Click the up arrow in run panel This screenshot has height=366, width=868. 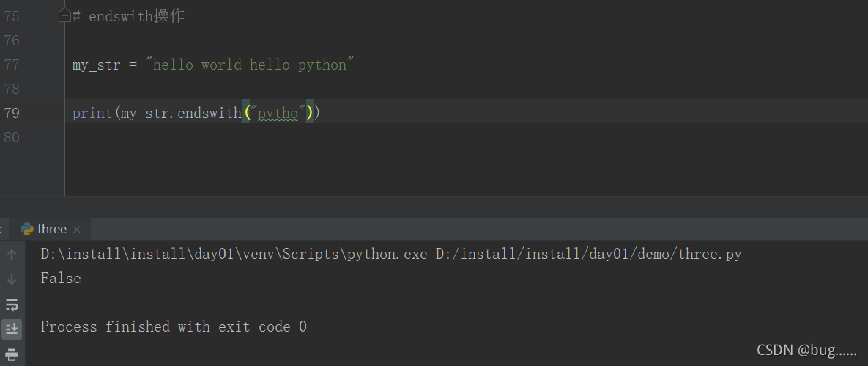point(12,255)
